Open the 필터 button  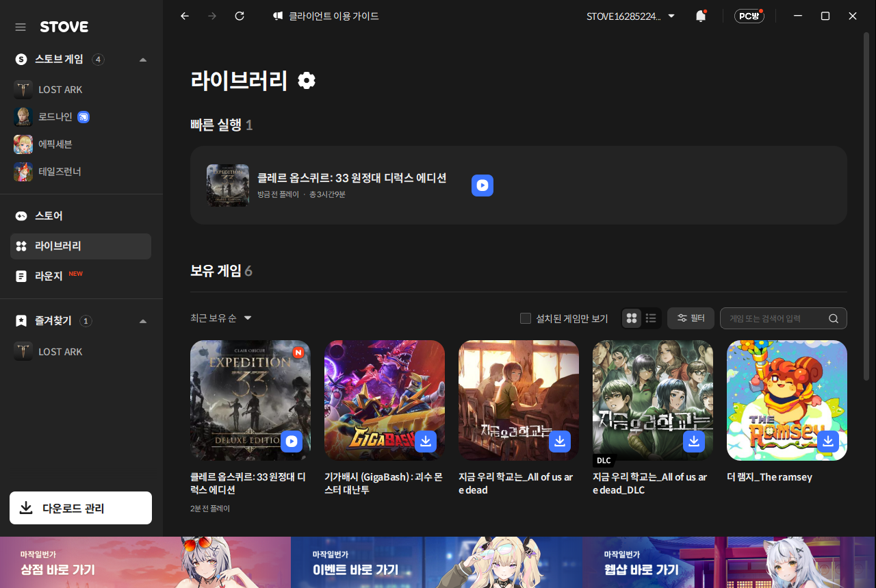click(691, 318)
